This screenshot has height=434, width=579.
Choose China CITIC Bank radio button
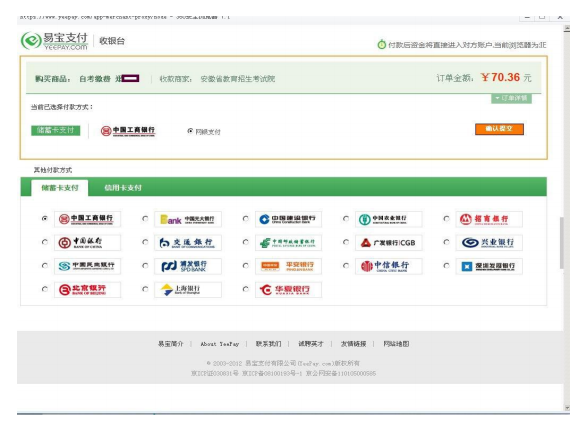coord(346,265)
